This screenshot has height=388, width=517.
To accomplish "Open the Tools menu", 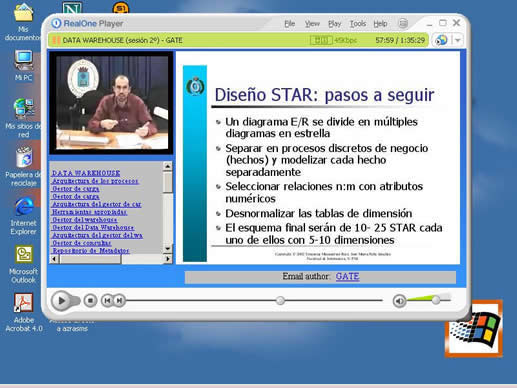I will click(x=358, y=24).
